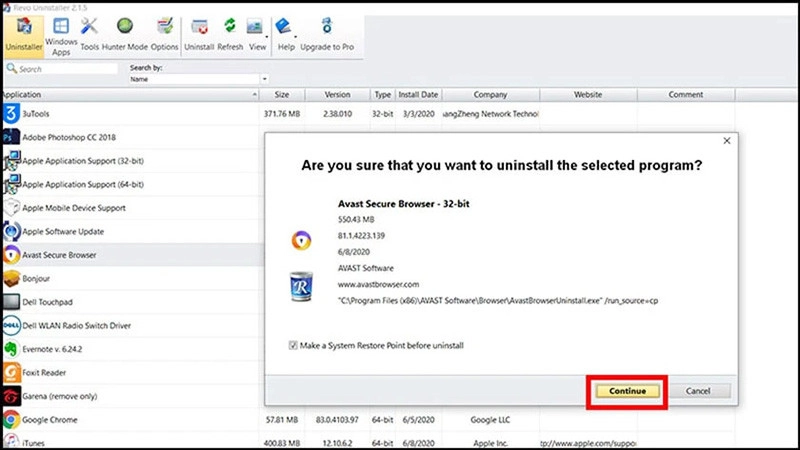Click the Upgrade to Pro icon
800x450 pixels.
(327, 35)
